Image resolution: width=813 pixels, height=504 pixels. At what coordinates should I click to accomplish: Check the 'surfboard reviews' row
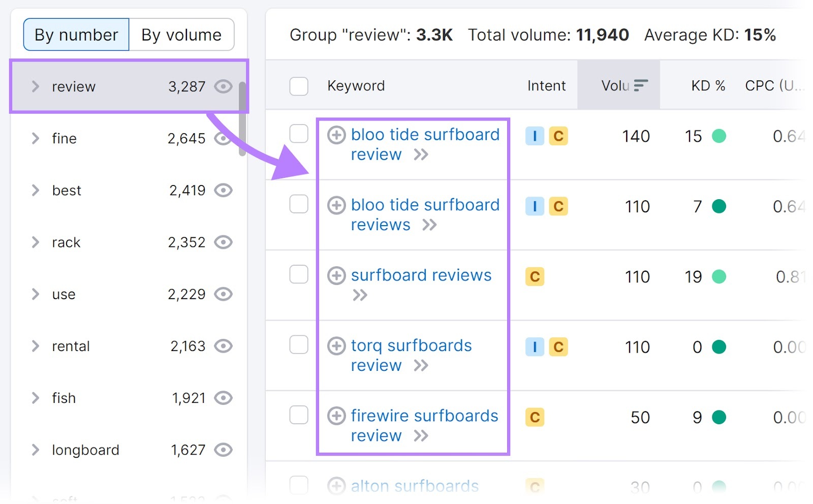pyautogui.click(x=299, y=274)
